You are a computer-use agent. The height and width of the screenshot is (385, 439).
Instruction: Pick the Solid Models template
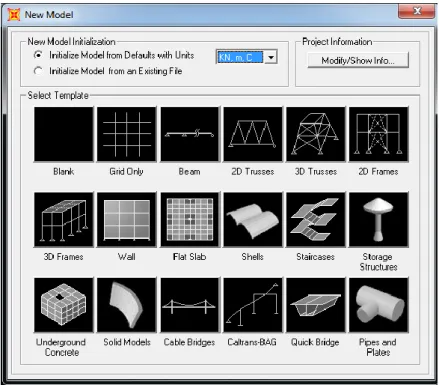coord(127,305)
